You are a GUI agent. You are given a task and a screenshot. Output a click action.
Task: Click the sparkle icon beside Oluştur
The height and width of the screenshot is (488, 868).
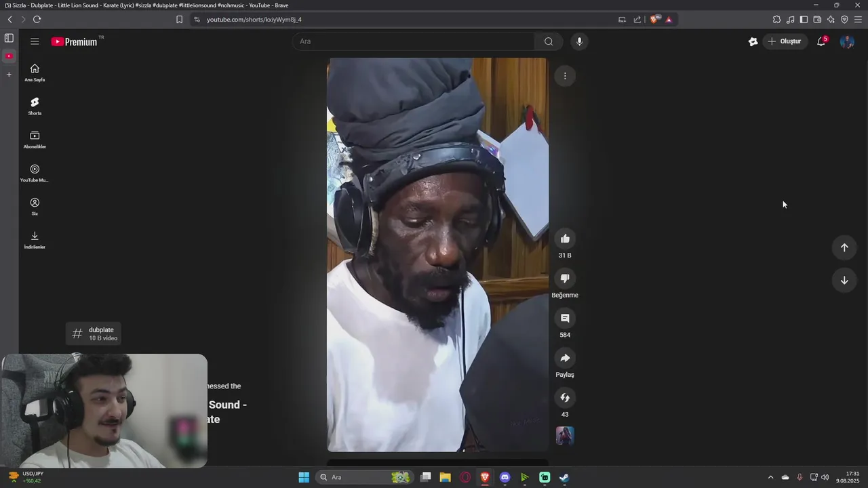pyautogui.click(x=753, y=41)
